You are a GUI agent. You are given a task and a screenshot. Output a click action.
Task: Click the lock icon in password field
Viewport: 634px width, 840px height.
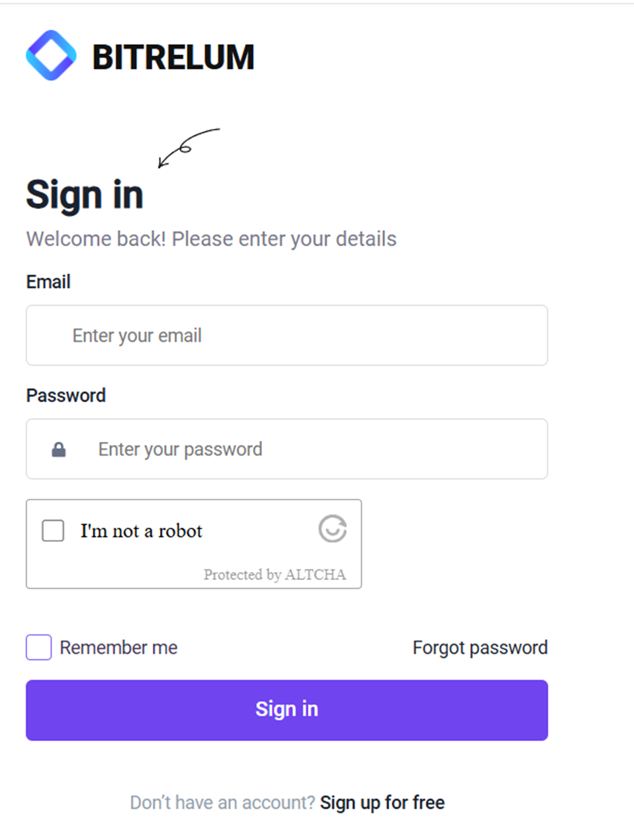point(59,450)
